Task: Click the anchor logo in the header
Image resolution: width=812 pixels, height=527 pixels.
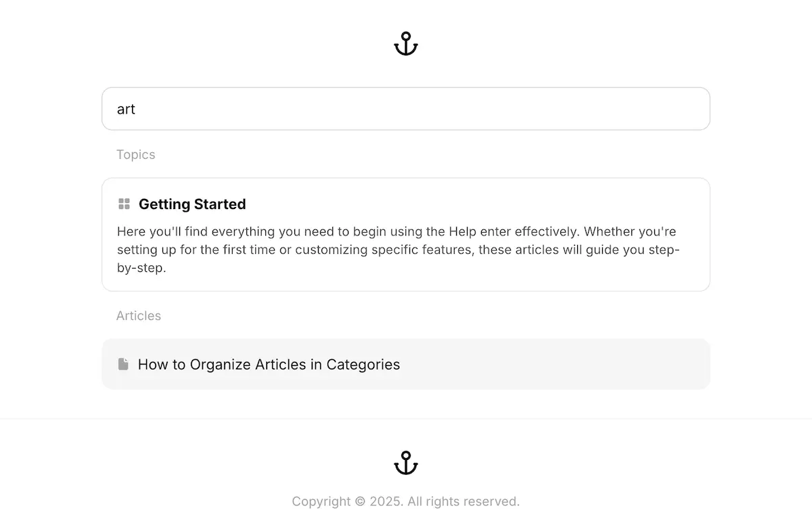Action: tap(406, 44)
